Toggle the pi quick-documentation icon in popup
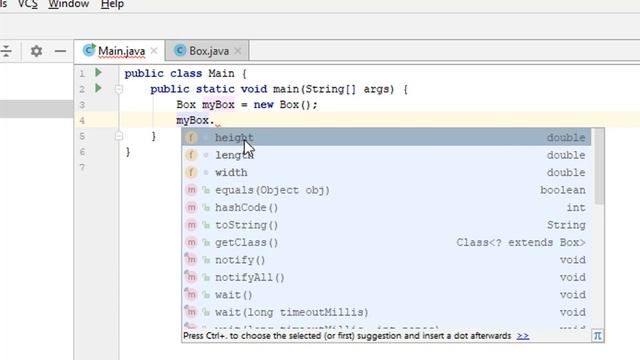 (598, 336)
